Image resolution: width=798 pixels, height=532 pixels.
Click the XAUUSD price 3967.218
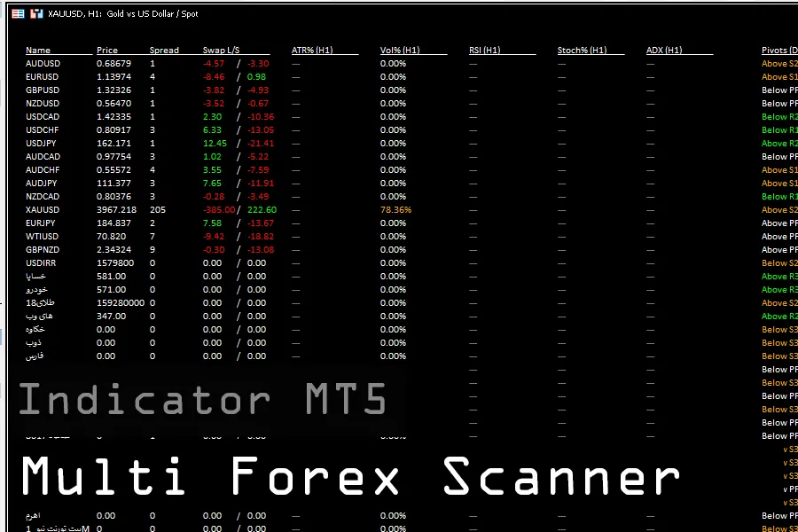(x=116, y=210)
